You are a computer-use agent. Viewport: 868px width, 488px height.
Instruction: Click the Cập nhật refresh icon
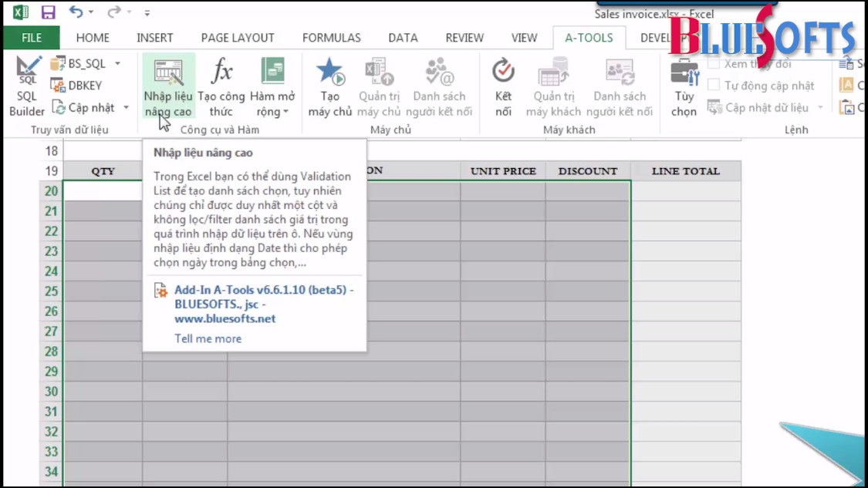(58, 107)
